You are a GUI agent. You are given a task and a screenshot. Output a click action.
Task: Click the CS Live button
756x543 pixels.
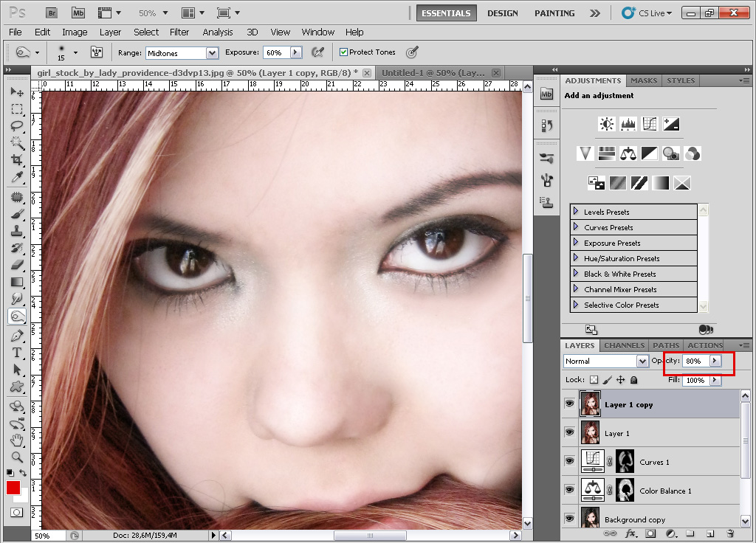point(645,13)
